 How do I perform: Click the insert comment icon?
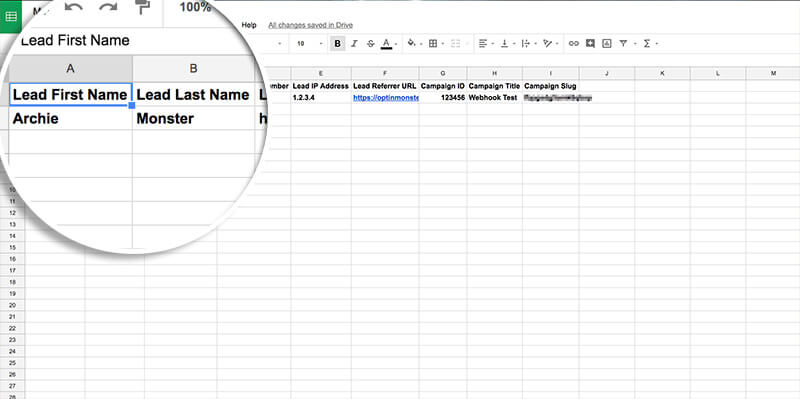(590, 44)
